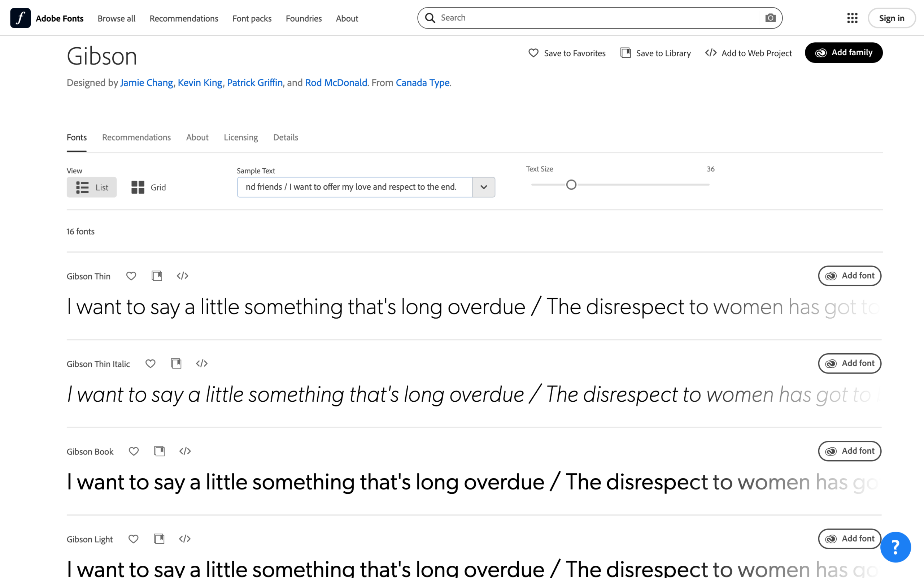
Task: Favorite Gibson Thin with heart icon
Action: (131, 276)
